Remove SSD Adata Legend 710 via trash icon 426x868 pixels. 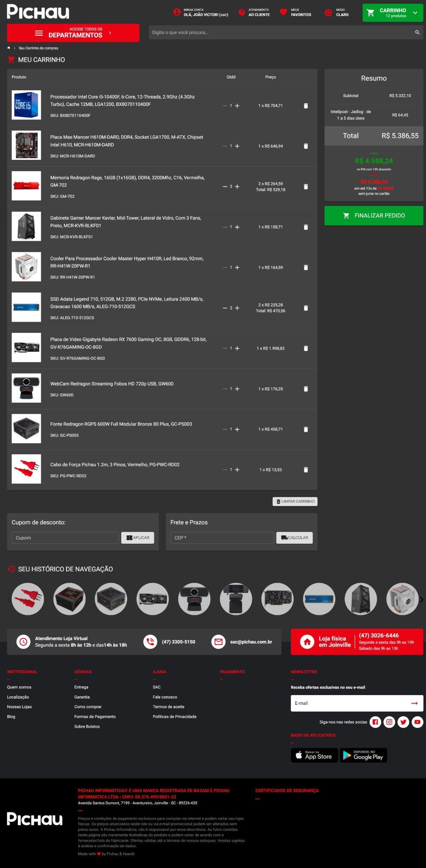click(306, 308)
